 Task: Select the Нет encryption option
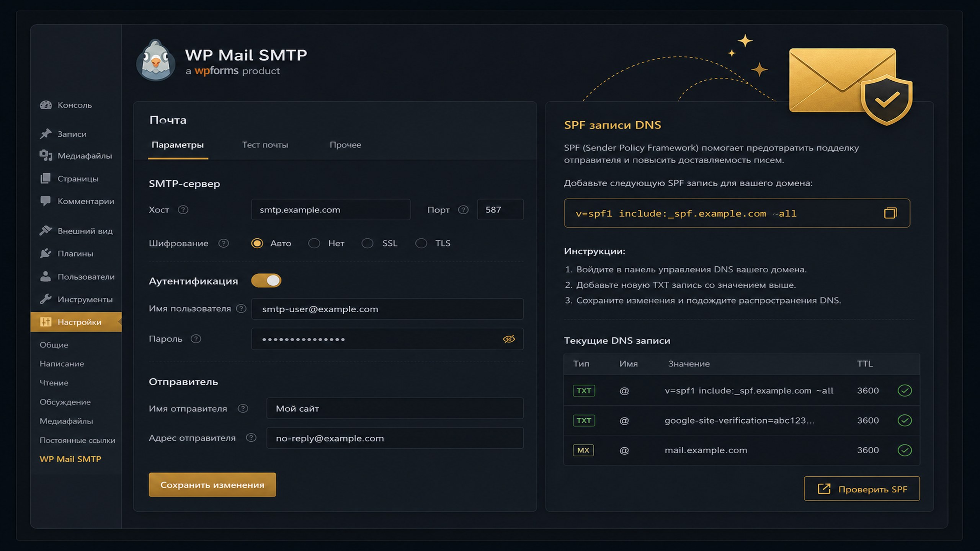(x=314, y=243)
